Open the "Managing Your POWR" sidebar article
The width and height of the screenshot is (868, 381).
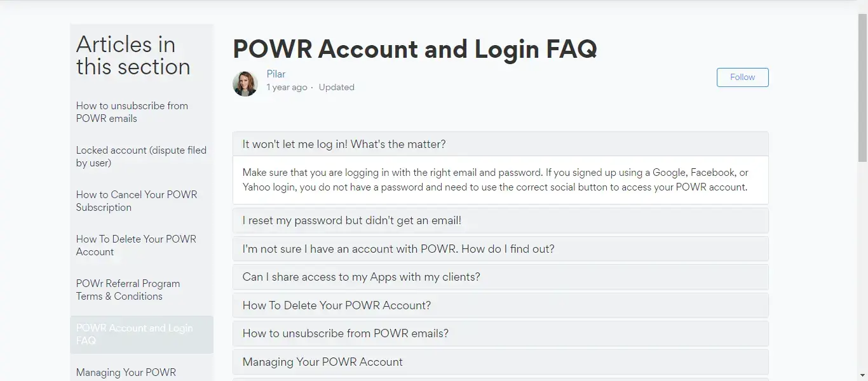pos(126,372)
